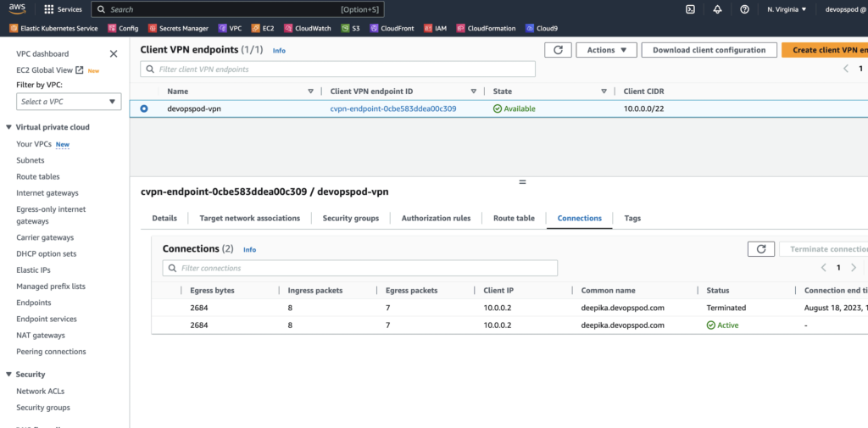The height and width of the screenshot is (428, 868).
Task: Open the CloudFront shortcut
Action: click(x=392, y=28)
